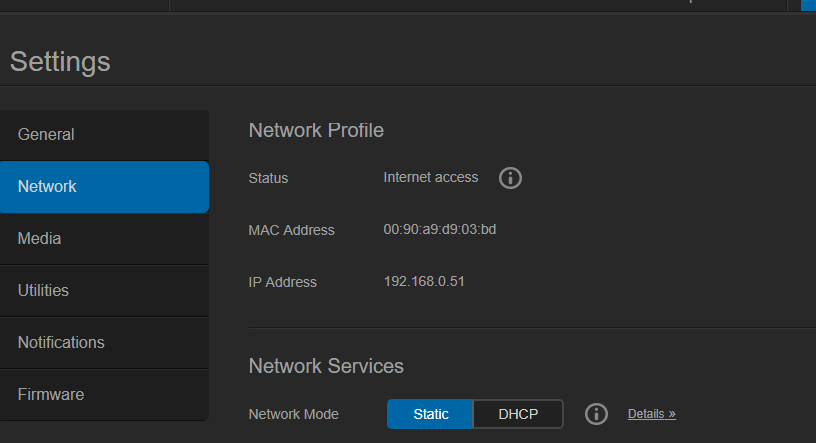Go to the Media settings tab
Viewport: 816px width, 443px height.
tap(104, 238)
